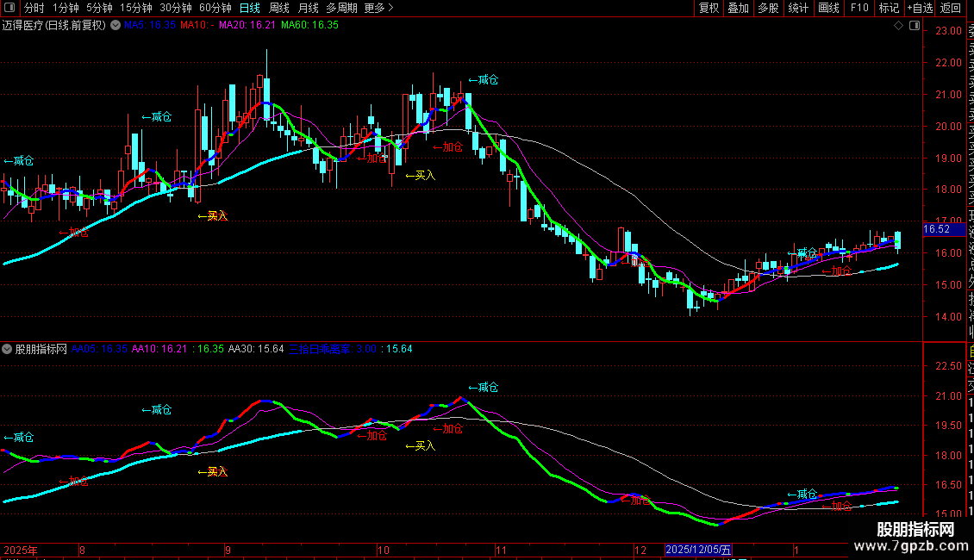Click the 2025年 label on time axis
The width and height of the screenshot is (974, 560).
pyautogui.click(x=21, y=550)
